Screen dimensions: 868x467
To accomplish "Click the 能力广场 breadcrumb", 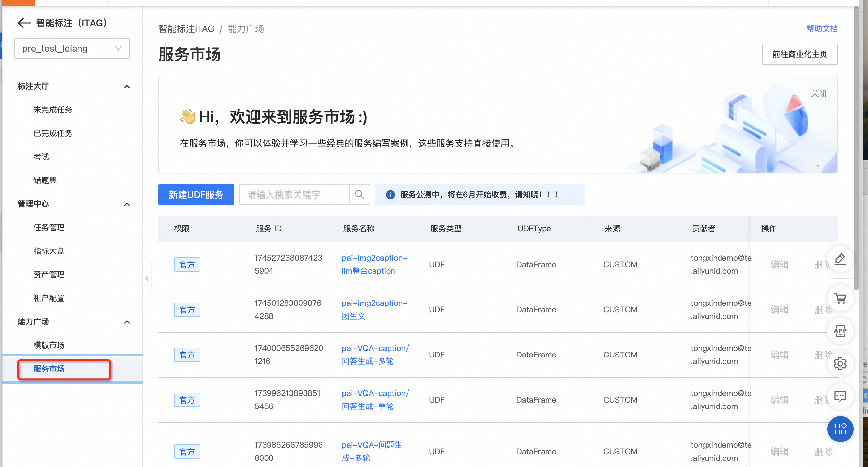I will coord(246,29).
